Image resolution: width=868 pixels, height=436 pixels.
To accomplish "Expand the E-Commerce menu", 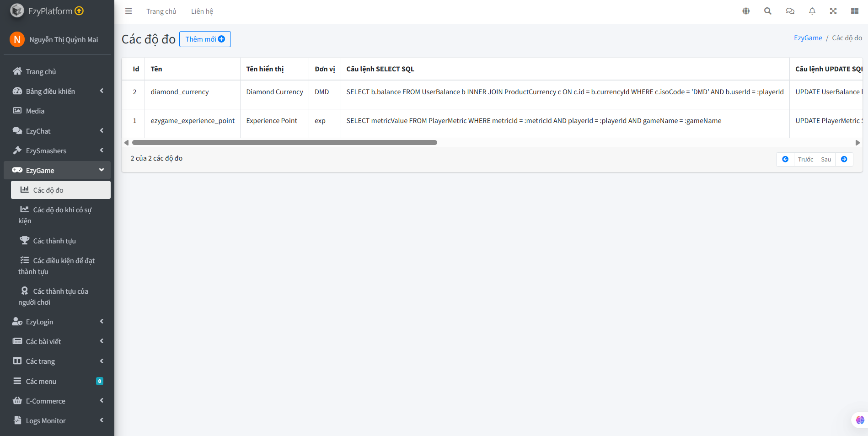I will coord(101,400).
